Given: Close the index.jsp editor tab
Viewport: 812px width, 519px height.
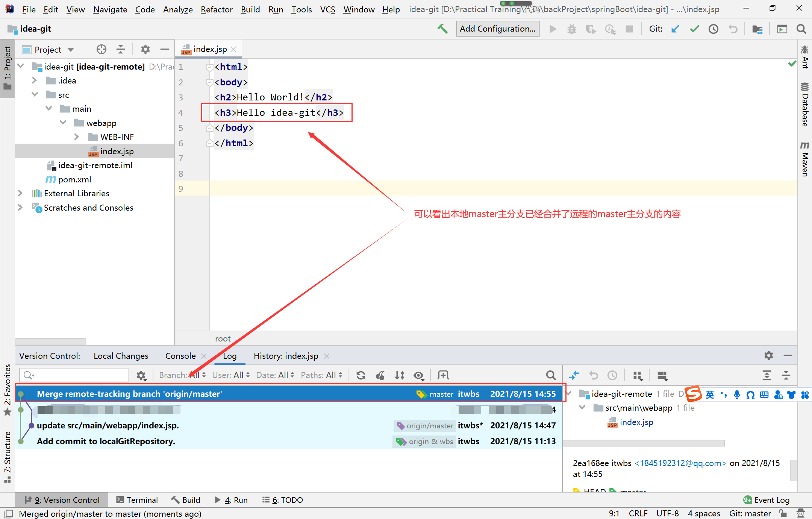Looking at the screenshot, I should coord(233,49).
